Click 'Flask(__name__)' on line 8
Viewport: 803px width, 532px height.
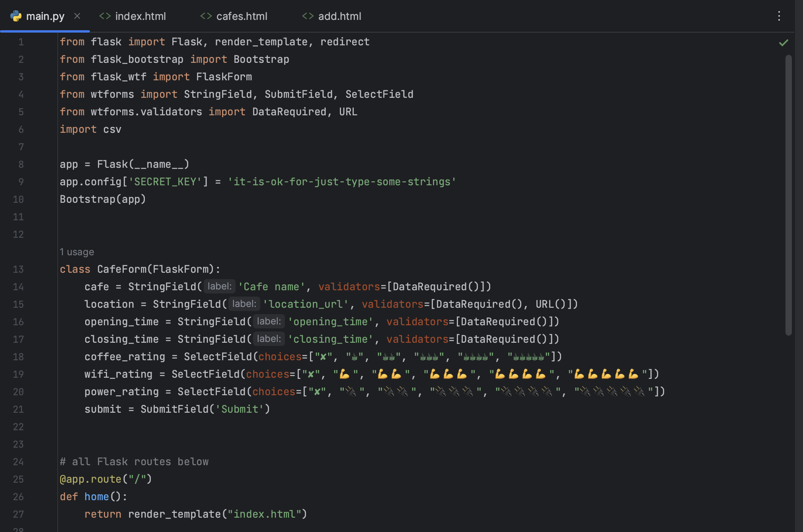[x=143, y=164]
